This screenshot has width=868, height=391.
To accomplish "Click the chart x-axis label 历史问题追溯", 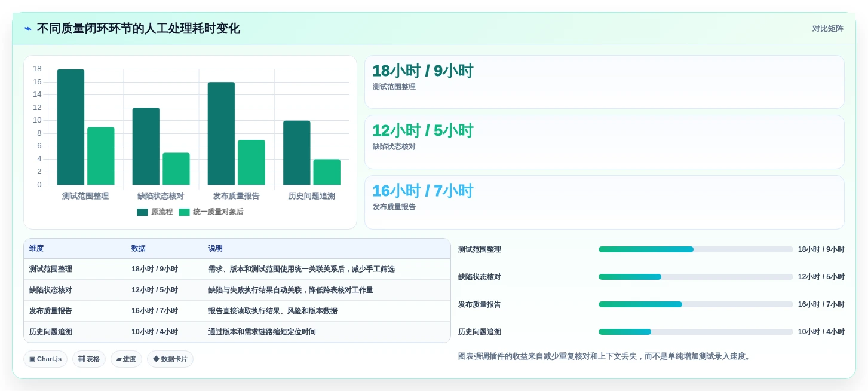I will pos(312,196).
